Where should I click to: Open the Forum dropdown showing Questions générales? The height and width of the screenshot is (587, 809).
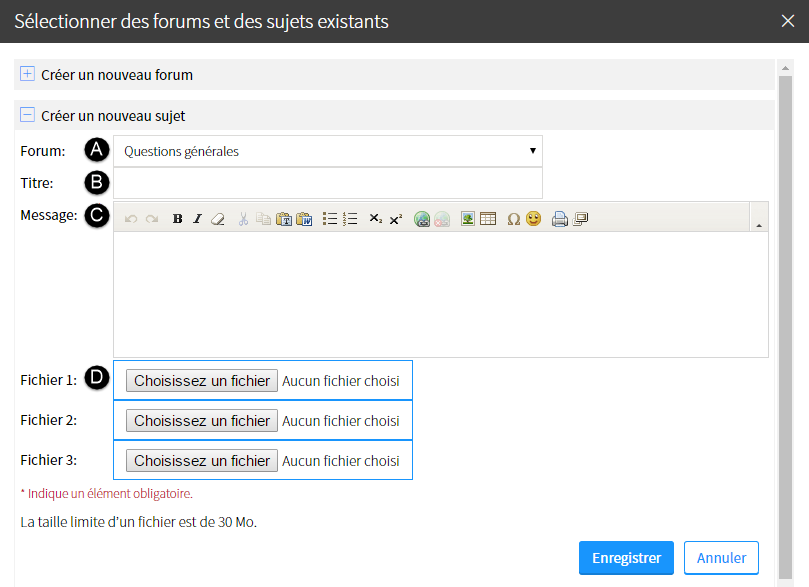click(x=328, y=151)
